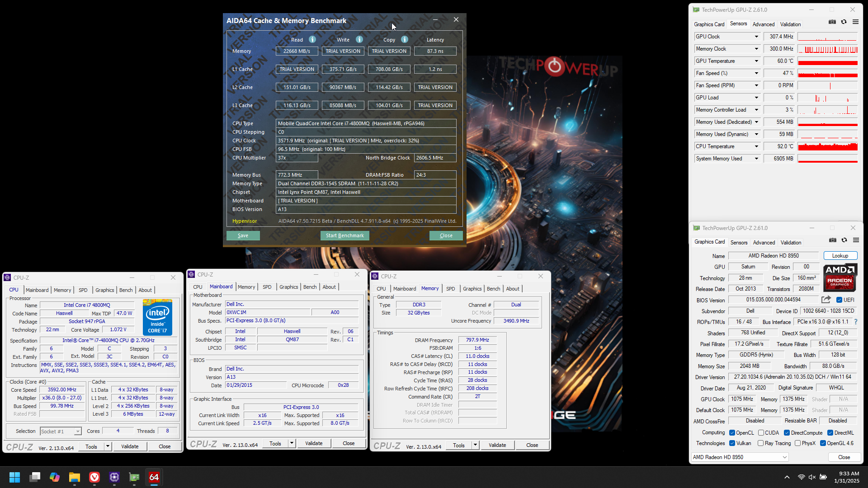The height and width of the screenshot is (488, 868).
Task: Click refresh icon in lower GPU-Z window
Action: tap(844, 240)
